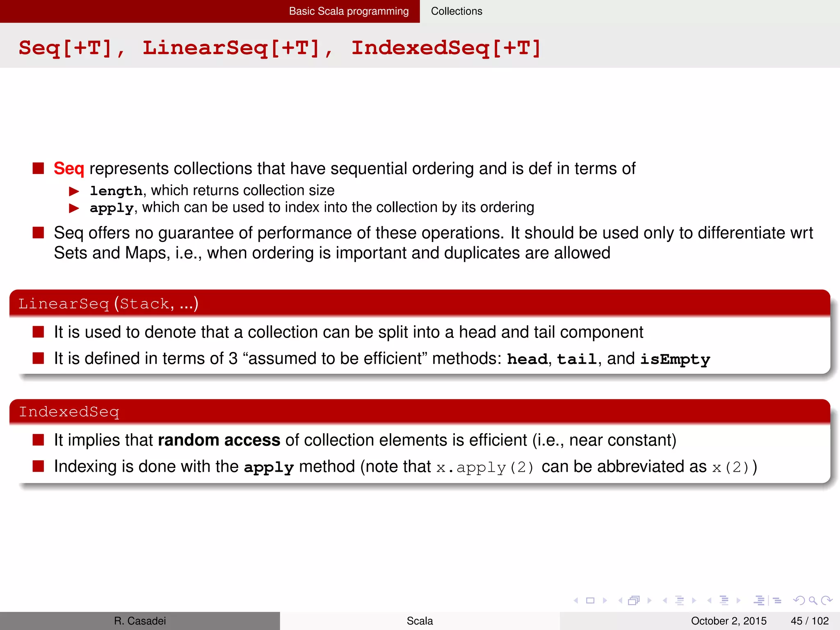Click the presentation end alignment icon
The height and width of the screenshot is (630, 840).
[777, 600]
